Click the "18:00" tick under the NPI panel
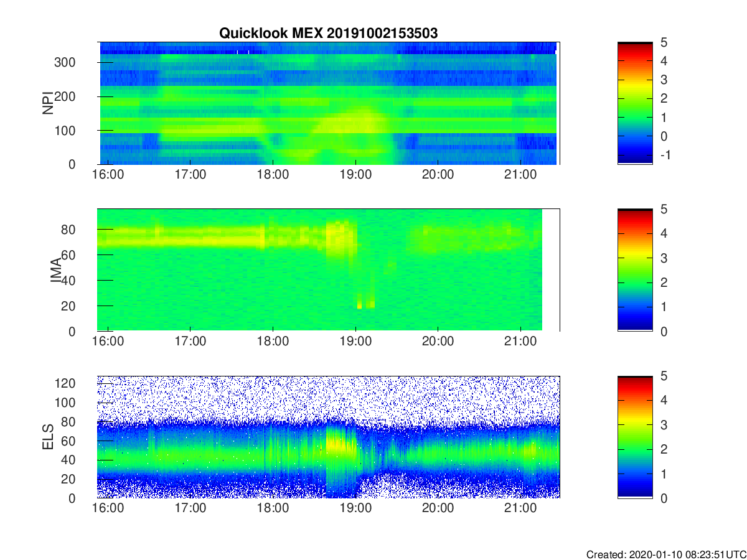 (x=273, y=175)
